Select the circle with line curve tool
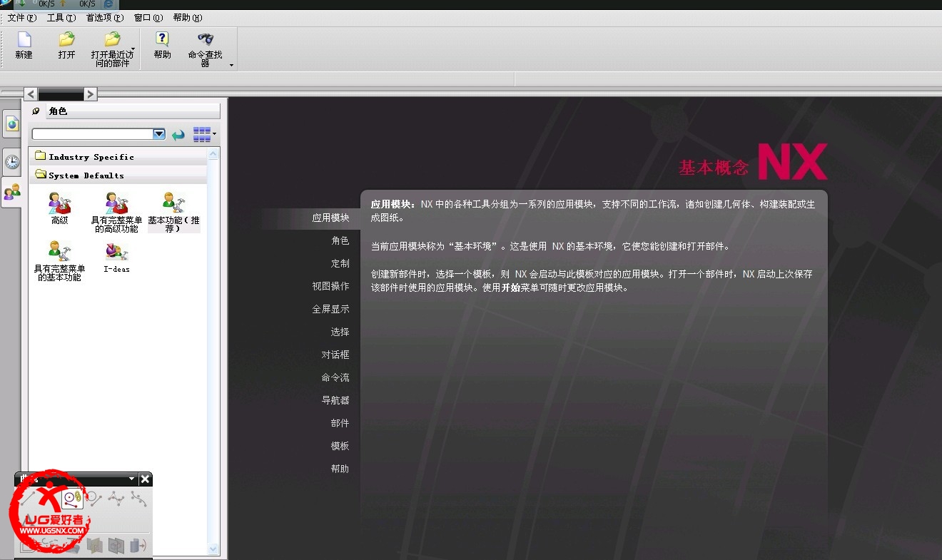The width and height of the screenshot is (942, 560). [93, 499]
